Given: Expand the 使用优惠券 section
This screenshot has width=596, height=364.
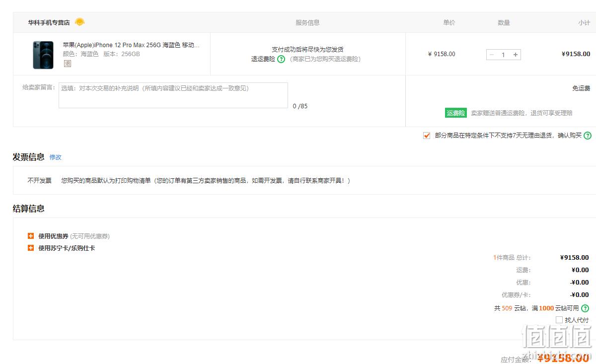Looking at the screenshot, I should pyautogui.click(x=31, y=236).
